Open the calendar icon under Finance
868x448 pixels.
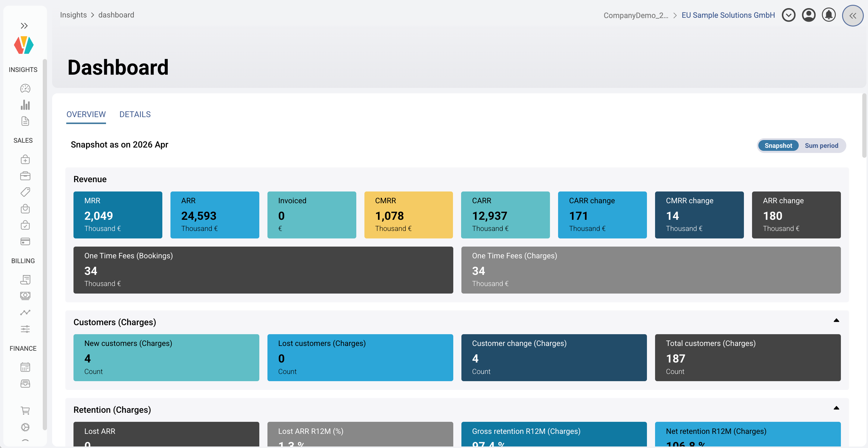(25, 367)
